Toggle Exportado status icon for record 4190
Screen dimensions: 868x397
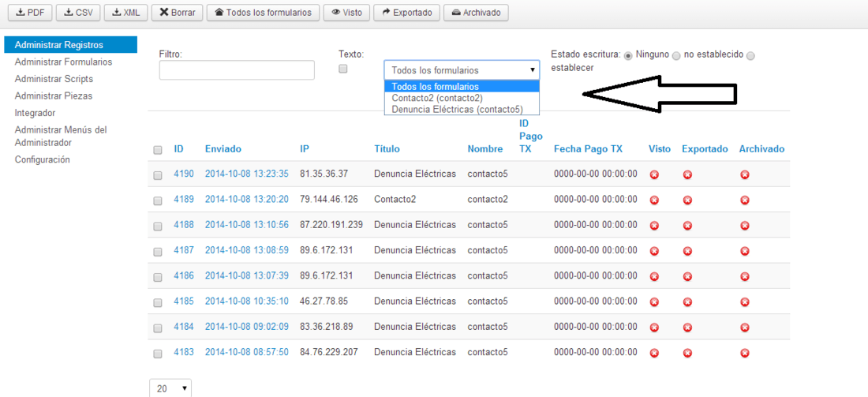pyautogui.click(x=687, y=175)
